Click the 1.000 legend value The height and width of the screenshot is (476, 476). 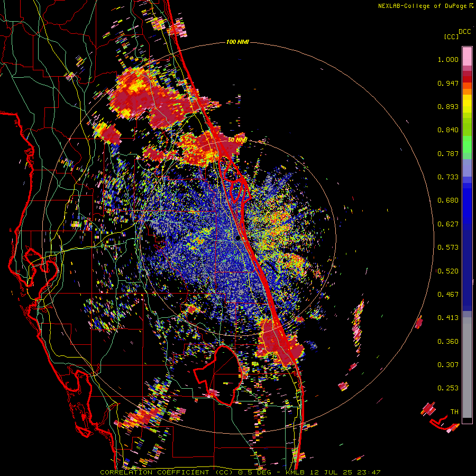pos(448,59)
